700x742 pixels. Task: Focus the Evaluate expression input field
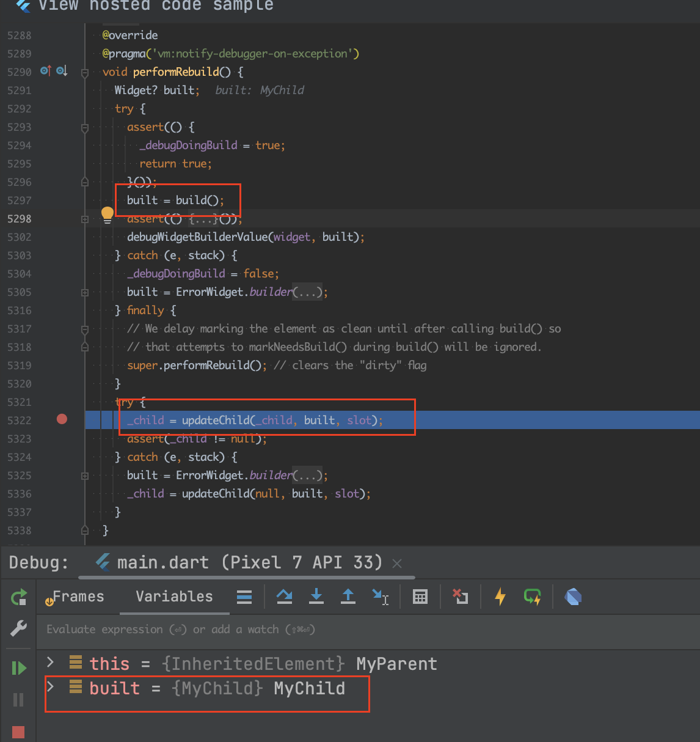370,630
